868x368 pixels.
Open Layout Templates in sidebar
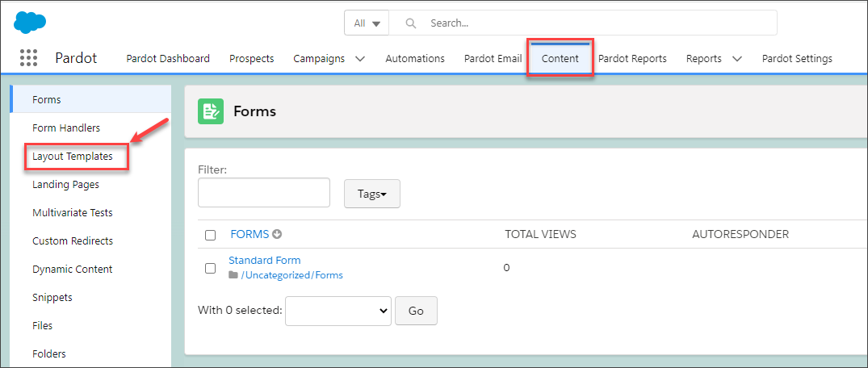73,156
